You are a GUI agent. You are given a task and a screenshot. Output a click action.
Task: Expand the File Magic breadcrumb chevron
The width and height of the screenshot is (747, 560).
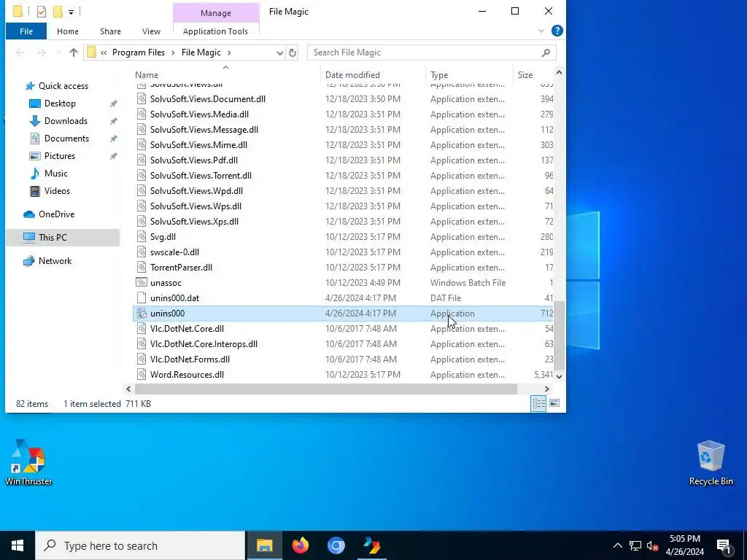pyautogui.click(x=229, y=52)
